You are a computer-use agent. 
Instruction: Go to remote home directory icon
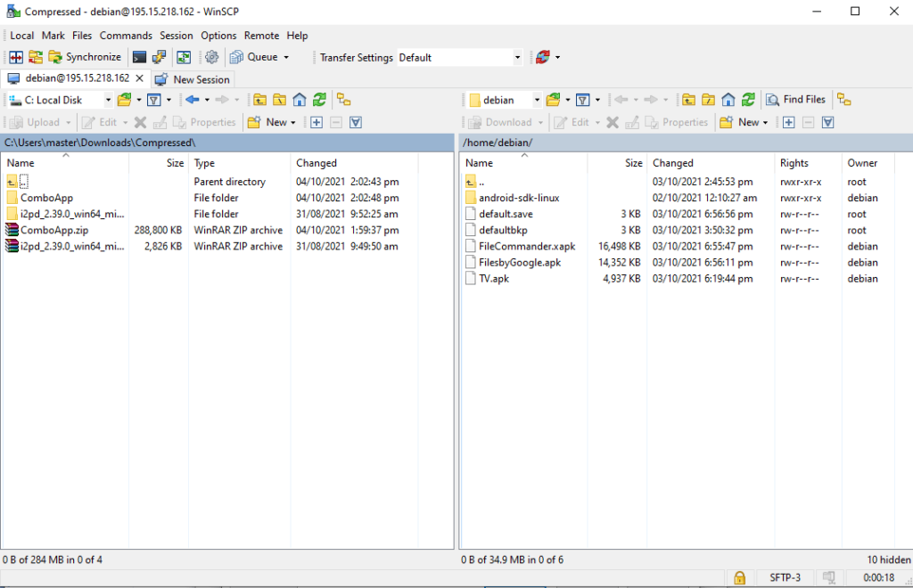pyautogui.click(x=728, y=100)
